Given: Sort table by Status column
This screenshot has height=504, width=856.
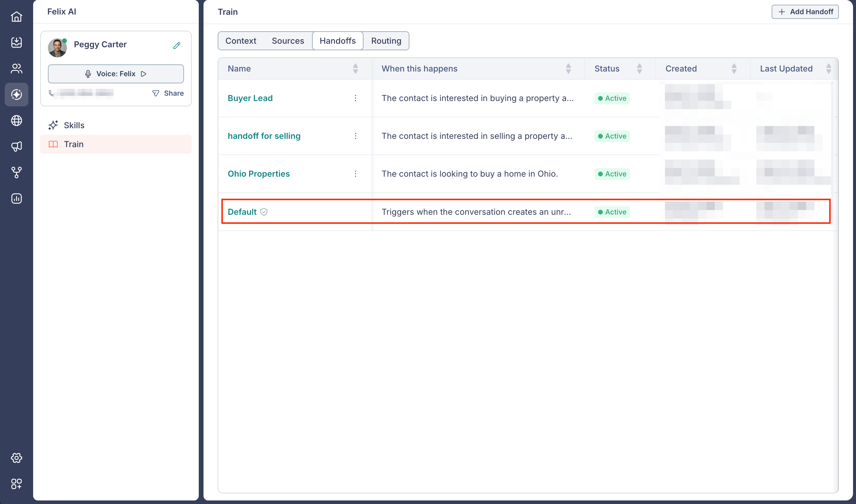Looking at the screenshot, I should [639, 69].
